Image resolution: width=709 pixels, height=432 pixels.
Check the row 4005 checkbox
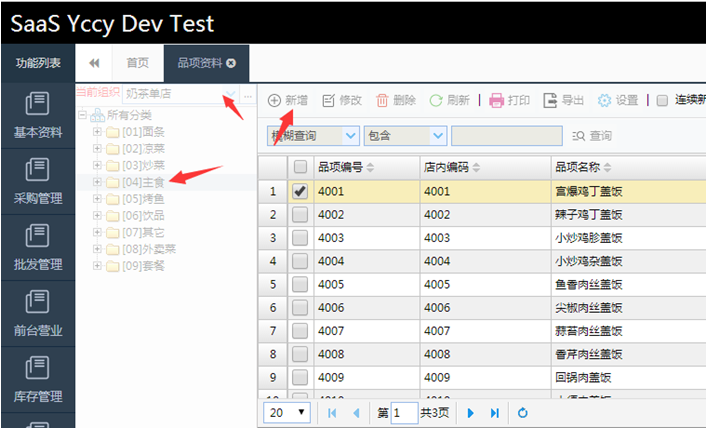pyautogui.click(x=300, y=284)
